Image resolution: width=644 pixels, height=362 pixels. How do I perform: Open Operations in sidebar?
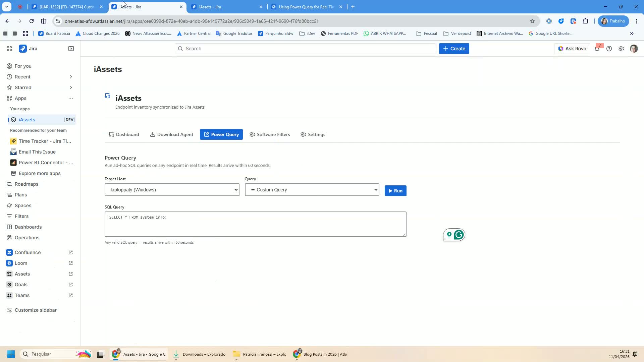pos(27,238)
